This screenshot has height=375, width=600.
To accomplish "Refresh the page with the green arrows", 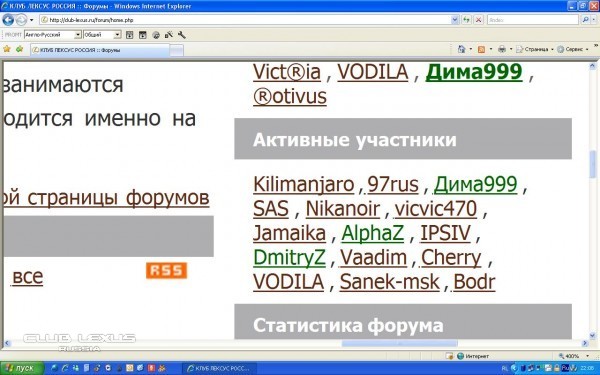I will [466, 20].
